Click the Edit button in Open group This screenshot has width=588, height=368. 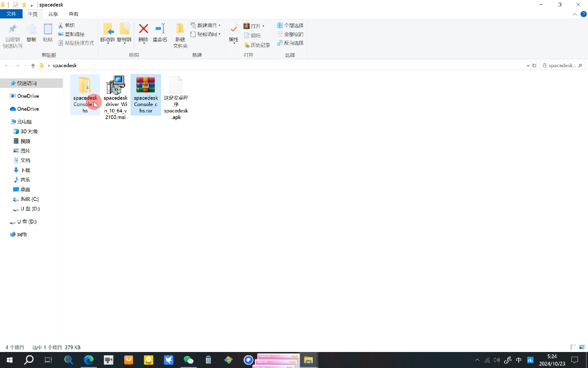252,35
